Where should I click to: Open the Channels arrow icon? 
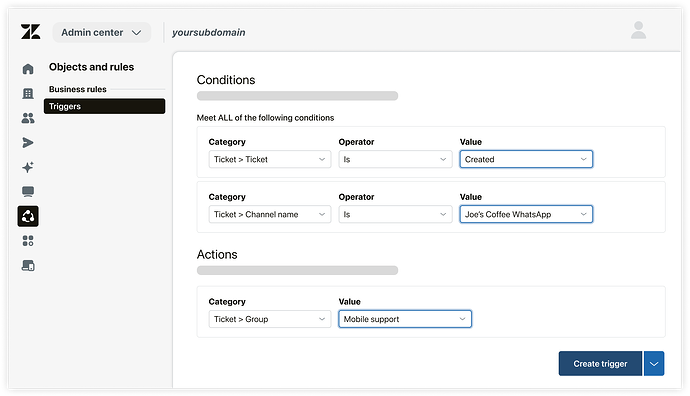[28, 143]
